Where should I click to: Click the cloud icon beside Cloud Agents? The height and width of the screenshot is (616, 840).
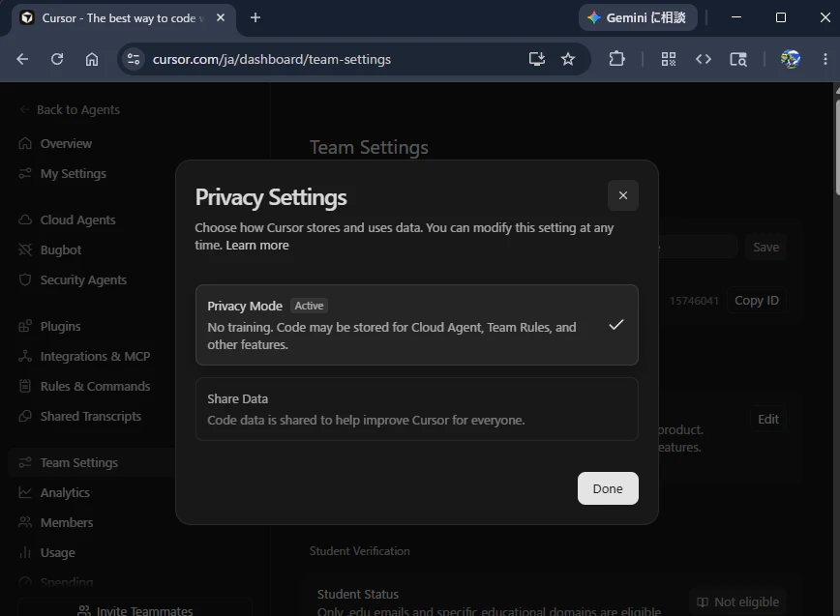coord(25,220)
